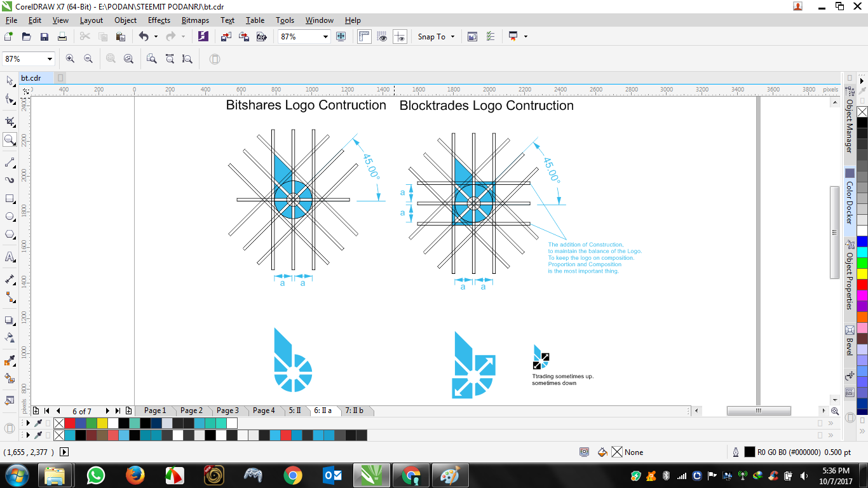
Task: Open the Tools menu
Action: (x=285, y=20)
